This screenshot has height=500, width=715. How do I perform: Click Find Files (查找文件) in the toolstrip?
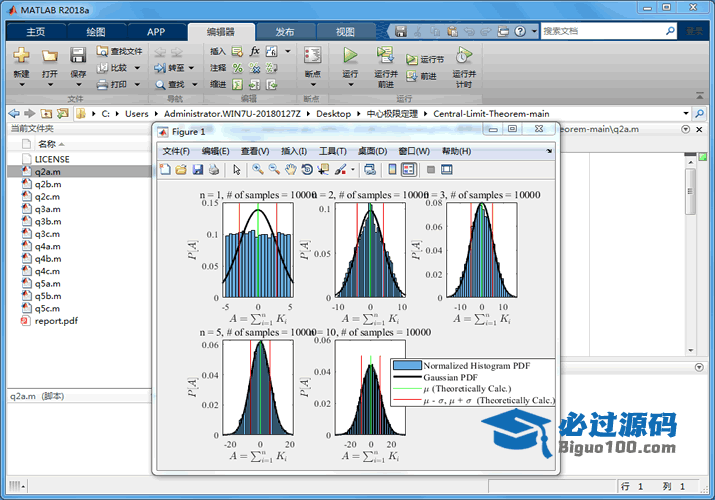pos(119,51)
